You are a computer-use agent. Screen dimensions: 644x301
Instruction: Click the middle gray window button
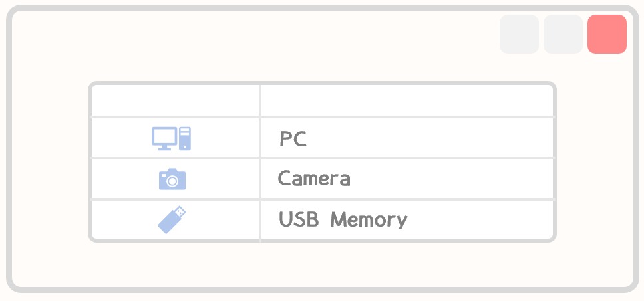click(563, 34)
